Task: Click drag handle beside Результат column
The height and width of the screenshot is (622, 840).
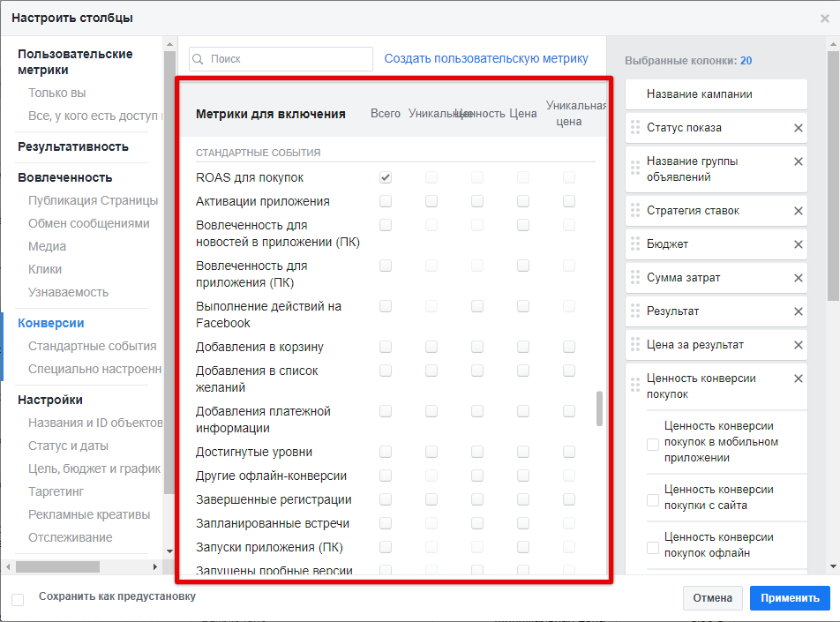Action: point(635,311)
